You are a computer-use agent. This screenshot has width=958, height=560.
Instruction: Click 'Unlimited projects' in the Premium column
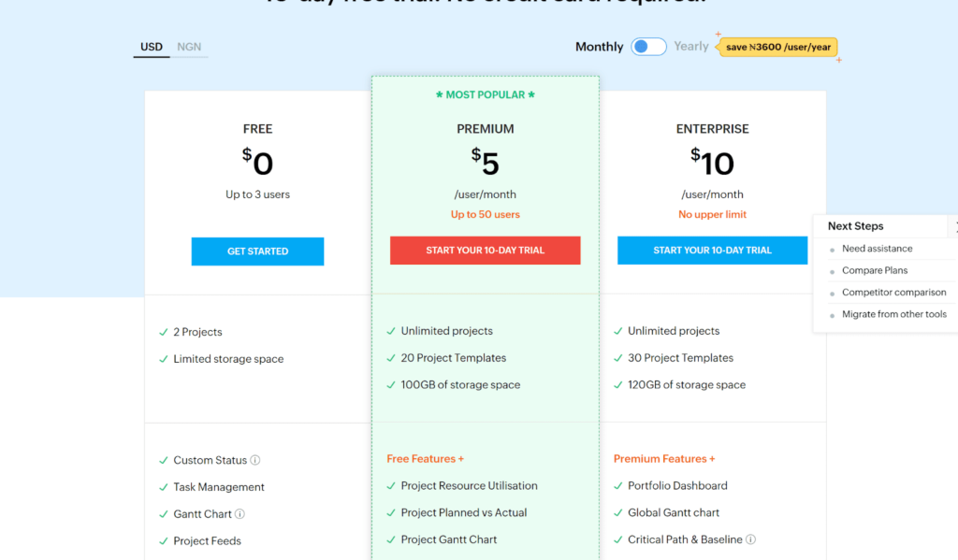coord(446,331)
